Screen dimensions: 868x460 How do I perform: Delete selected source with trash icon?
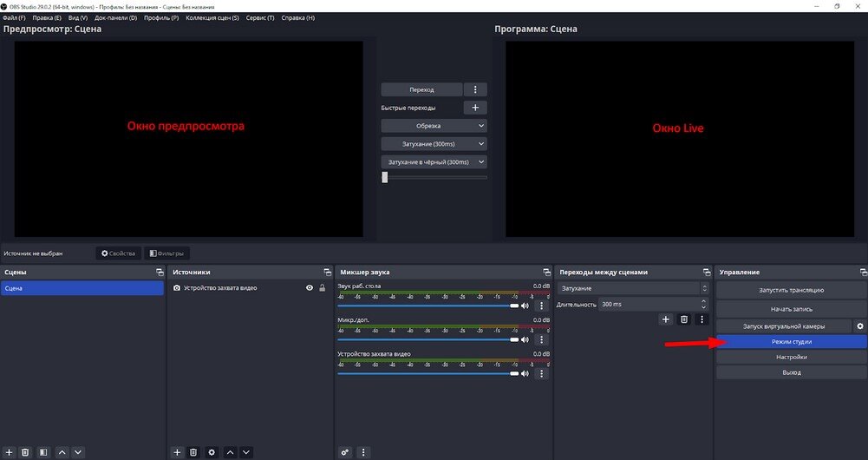click(x=193, y=452)
